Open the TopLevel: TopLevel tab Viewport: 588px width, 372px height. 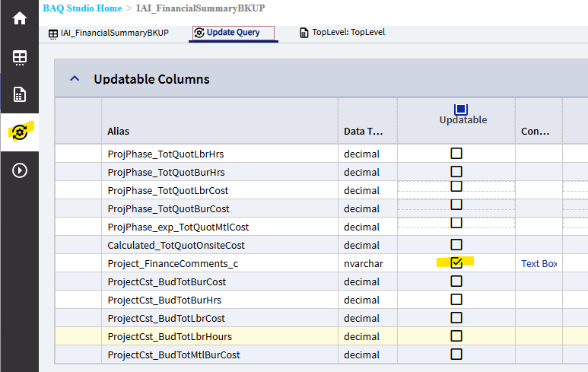[350, 33]
